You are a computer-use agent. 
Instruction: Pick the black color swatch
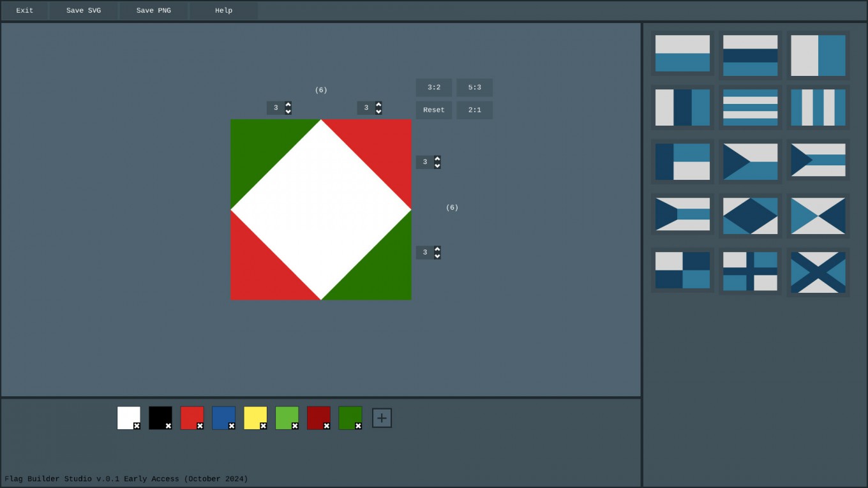pos(160,418)
